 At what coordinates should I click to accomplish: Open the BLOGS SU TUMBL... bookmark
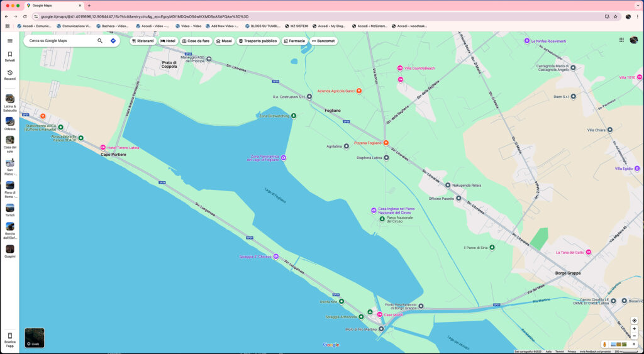[x=263, y=26]
